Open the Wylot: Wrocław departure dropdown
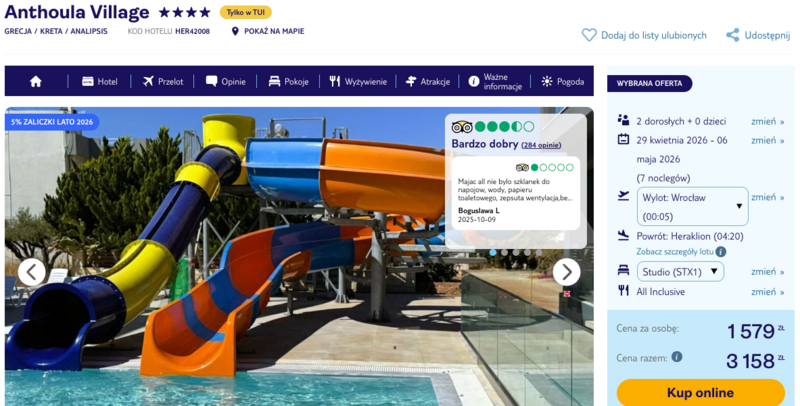Screen dimensions: 800x406 coord(692,206)
